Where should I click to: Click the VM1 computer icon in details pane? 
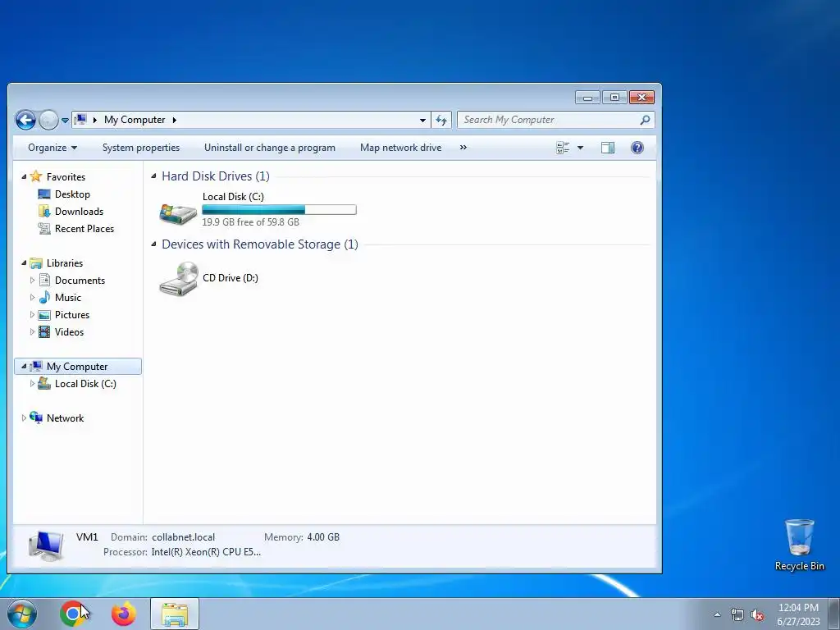pyautogui.click(x=46, y=546)
